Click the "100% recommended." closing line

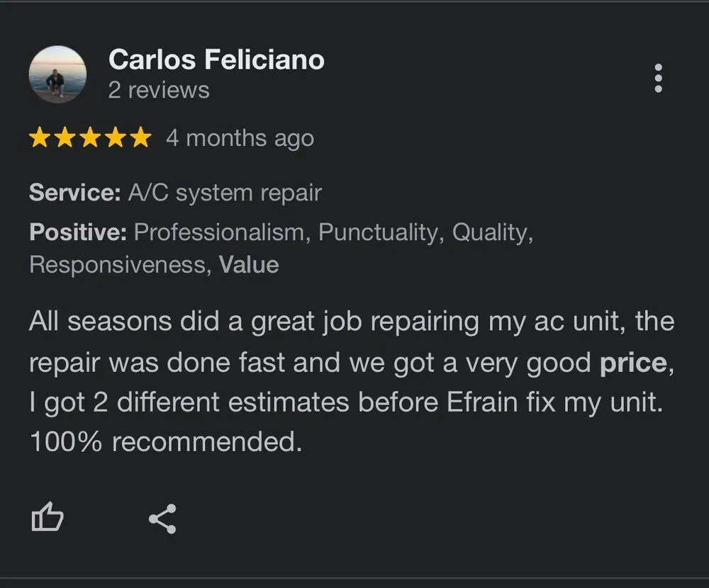click(166, 442)
